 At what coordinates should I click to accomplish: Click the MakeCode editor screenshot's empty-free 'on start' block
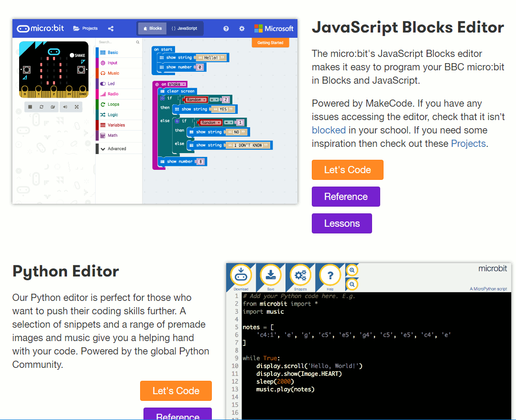pos(163,49)
